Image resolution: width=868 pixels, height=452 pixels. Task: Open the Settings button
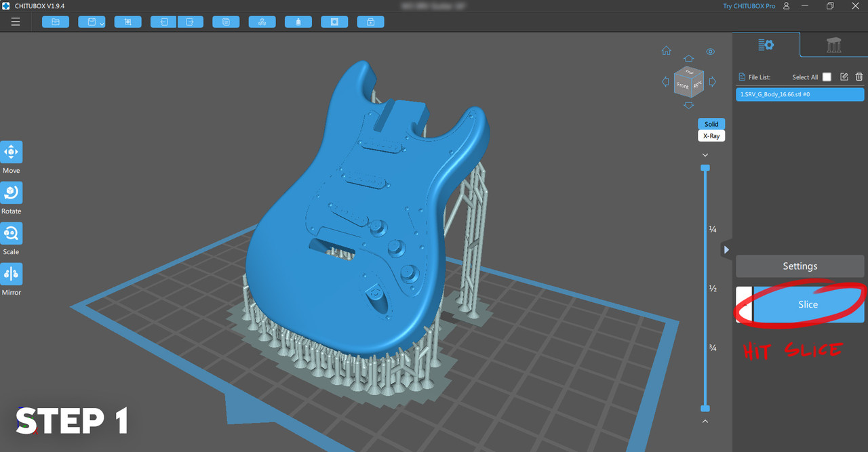point(800,266)
